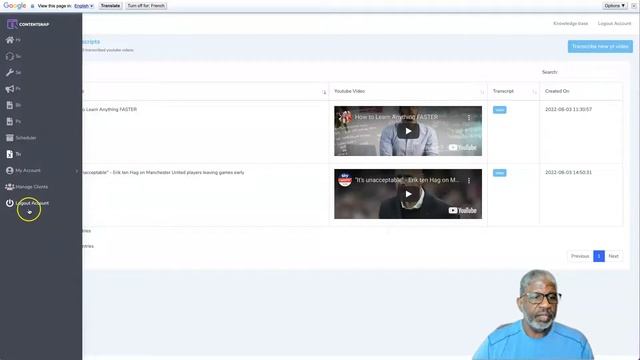The height and width of the screenshot is (360, 640).
Task: View transcript for Erik ten Hag video
Action: coord(500,173)
